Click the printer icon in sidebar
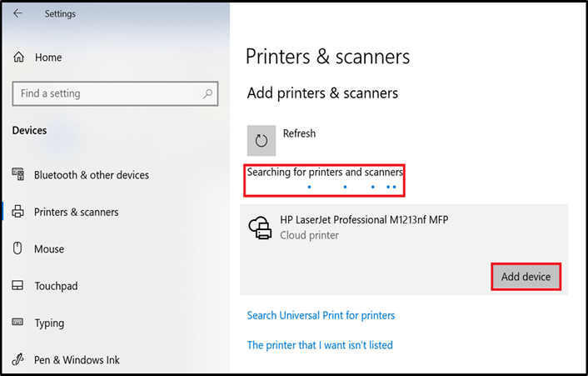 (x=18, y=212)
